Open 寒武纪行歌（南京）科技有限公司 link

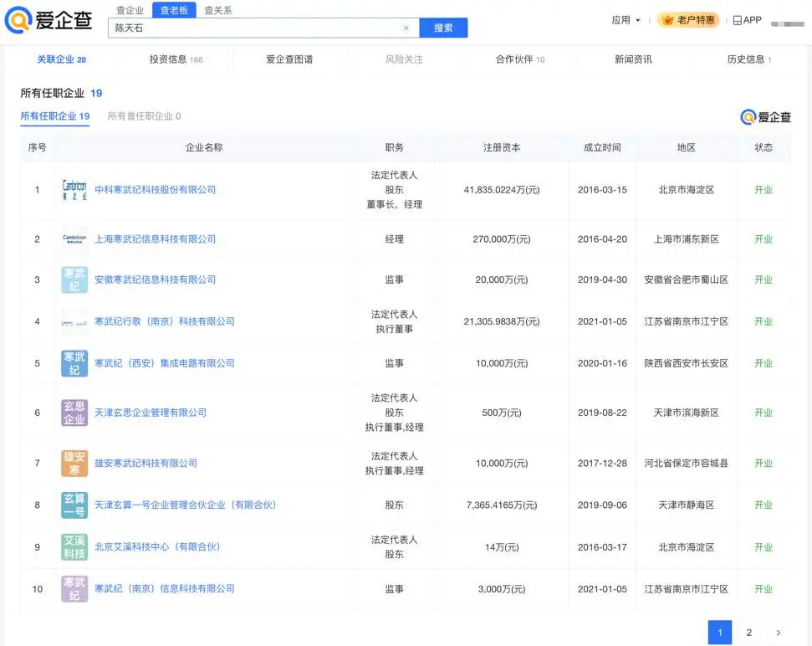164,321
